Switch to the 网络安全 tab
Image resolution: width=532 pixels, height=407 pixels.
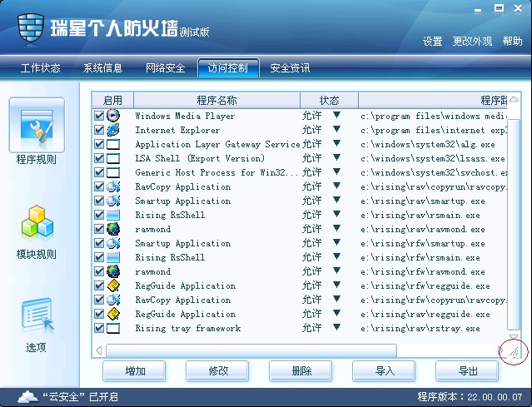click(x=165, y=68)
